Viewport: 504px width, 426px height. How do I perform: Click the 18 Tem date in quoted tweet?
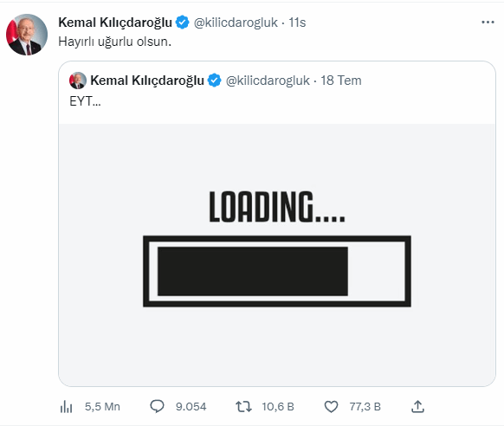[341, 81]
